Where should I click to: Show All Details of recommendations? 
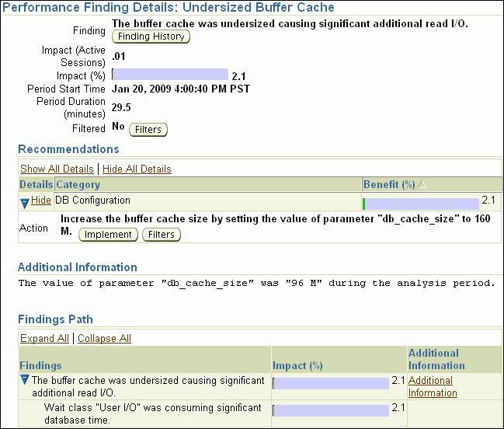point(57,169)
